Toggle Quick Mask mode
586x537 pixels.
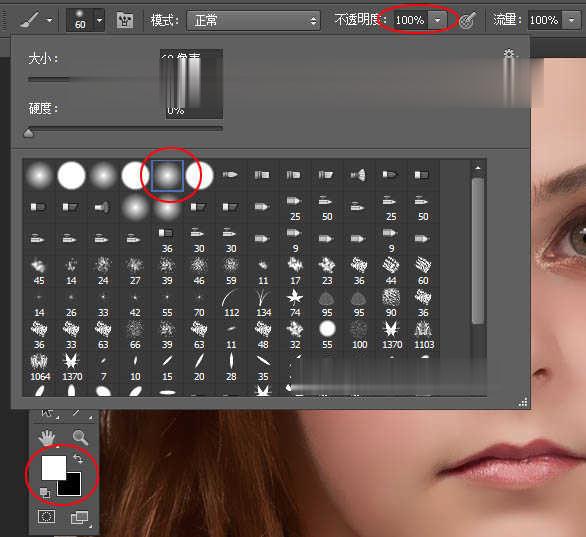[47, 516]
